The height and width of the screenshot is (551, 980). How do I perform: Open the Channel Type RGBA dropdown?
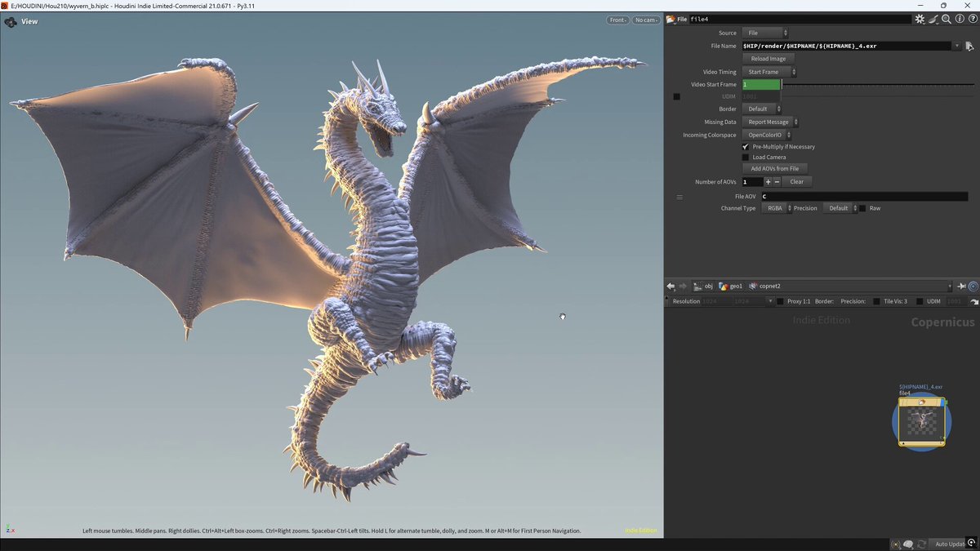(777, 208)
